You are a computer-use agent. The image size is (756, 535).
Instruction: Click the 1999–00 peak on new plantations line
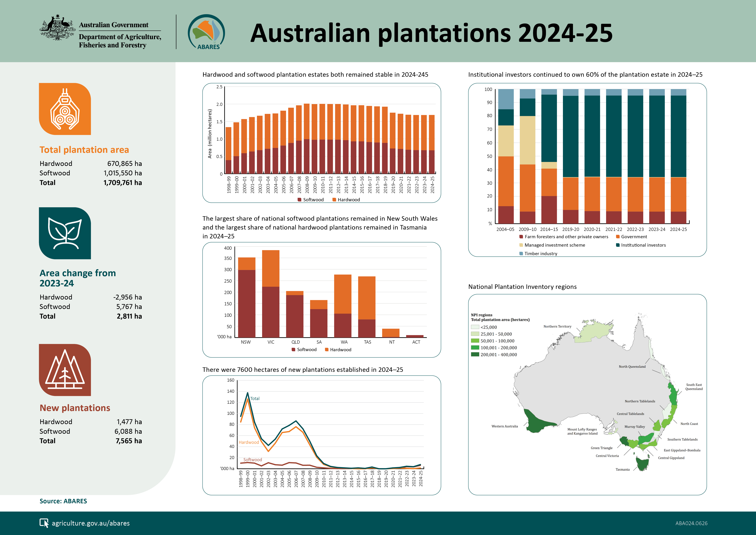tap(248, 393)
